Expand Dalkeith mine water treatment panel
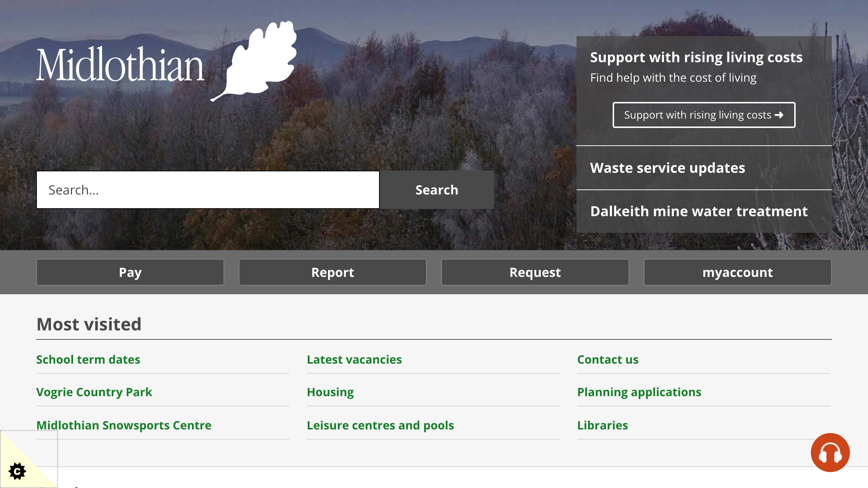This screenshot has height=488, width=868. (699, 211)
